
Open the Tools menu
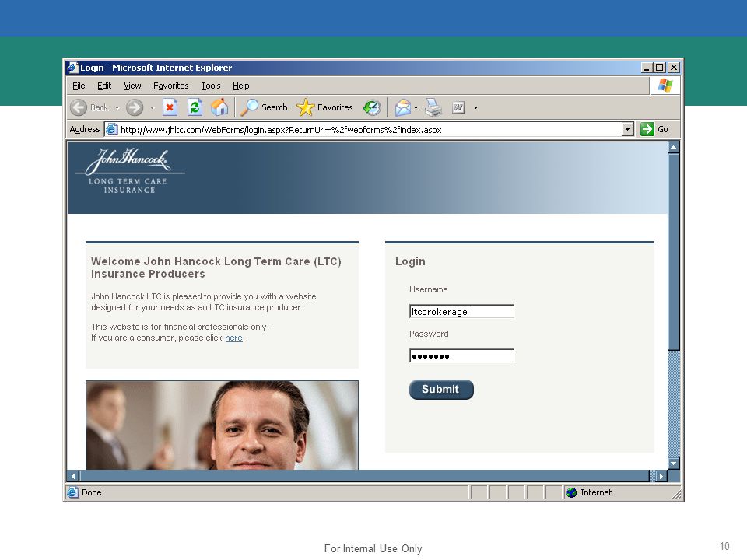[x=211, y=86]
